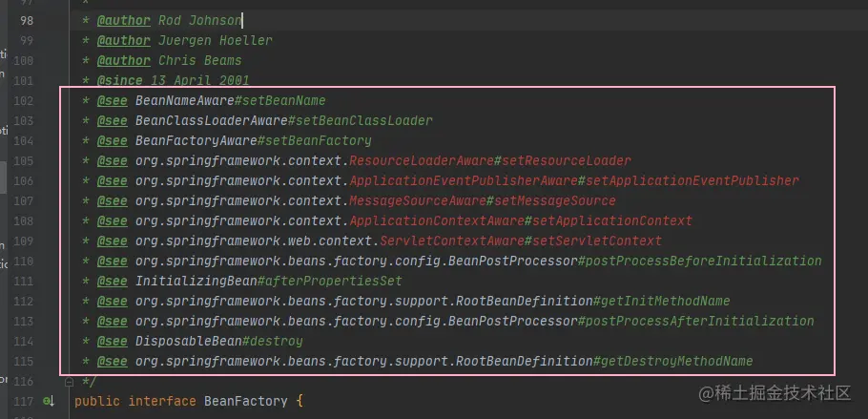
Task: Click the red ResourceLoaderAware#setResourceLoader reference
Action: (490, 160)
